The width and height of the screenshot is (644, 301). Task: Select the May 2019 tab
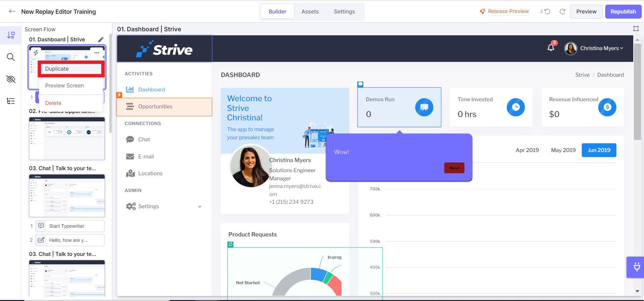(563, 150)
